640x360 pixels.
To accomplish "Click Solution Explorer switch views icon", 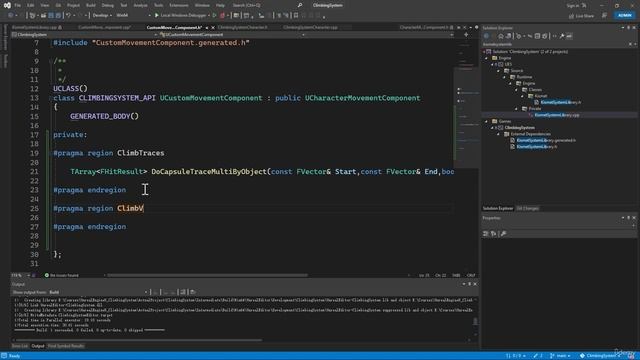I will click(509, 36).
